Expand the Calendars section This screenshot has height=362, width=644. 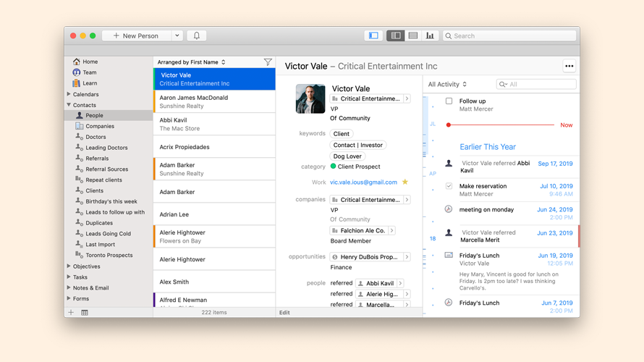(x=69, y=94)
